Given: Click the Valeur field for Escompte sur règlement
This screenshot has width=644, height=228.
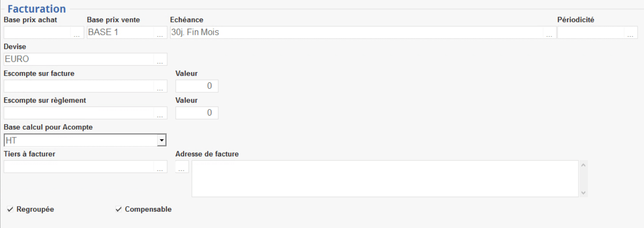Looking at the screenshot, I should (x=197, y=113).
